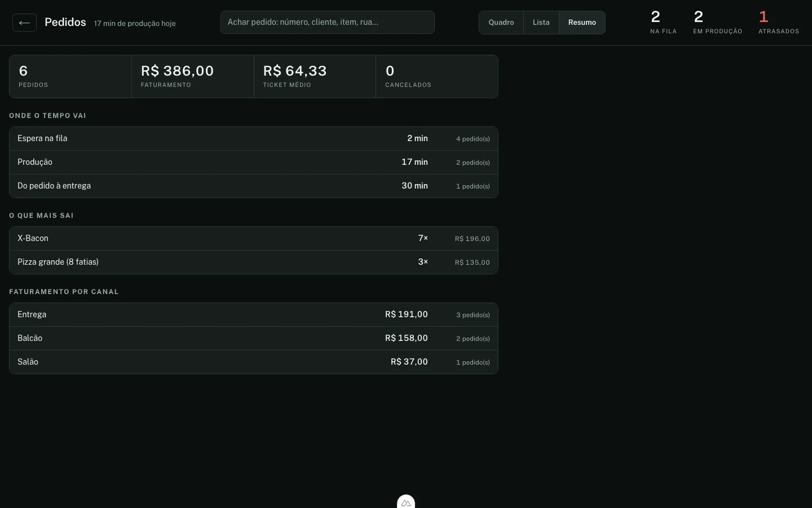Image resolution: width=812 pixels, height=508 pixels.
Task: Select the X-Bacon row
Action: tap(254, 238)
